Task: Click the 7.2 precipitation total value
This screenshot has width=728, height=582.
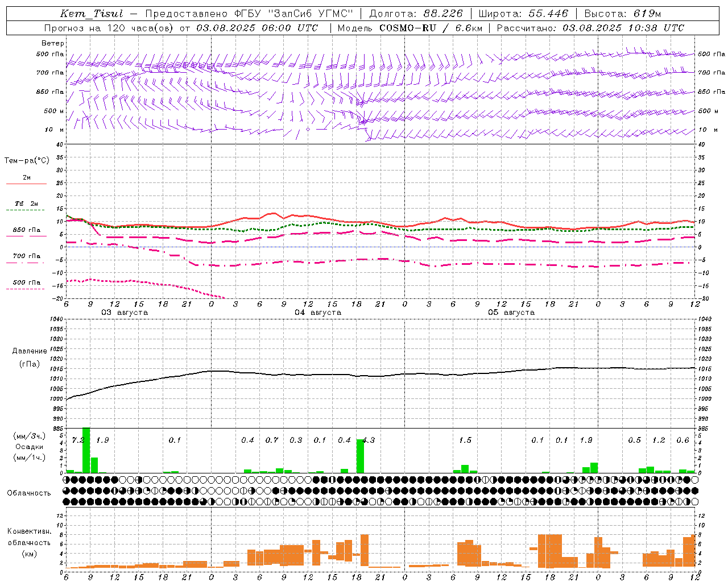Action: click(78, 440)
